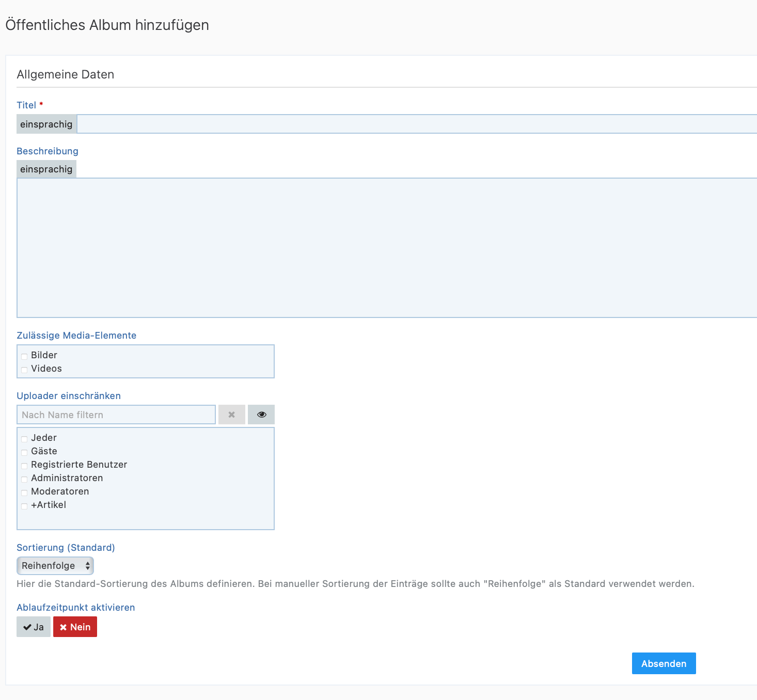
Task: Select the +Artikel checkbox
Action: (x=24, y=506)
